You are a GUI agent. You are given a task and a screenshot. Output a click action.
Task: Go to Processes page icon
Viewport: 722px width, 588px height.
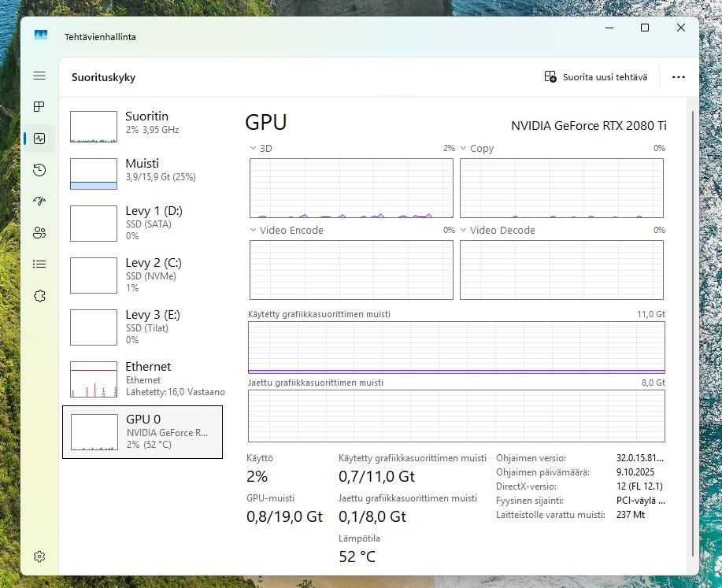39,107
